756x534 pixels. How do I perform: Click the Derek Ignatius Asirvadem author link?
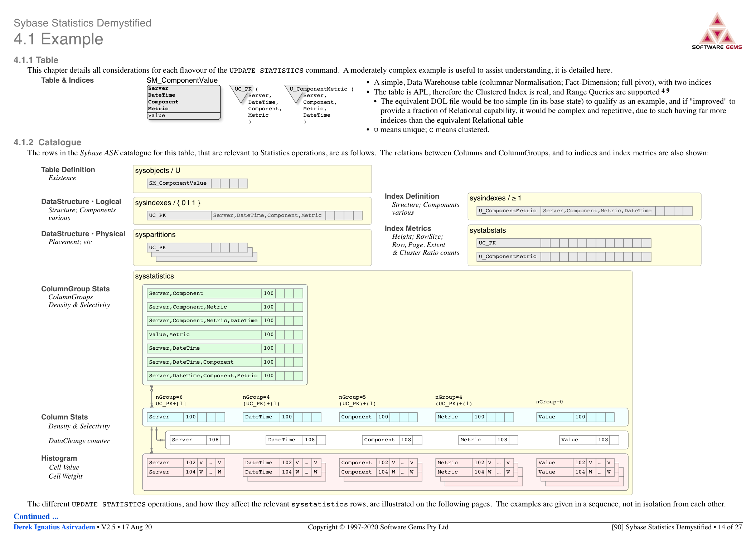(54, 527)
